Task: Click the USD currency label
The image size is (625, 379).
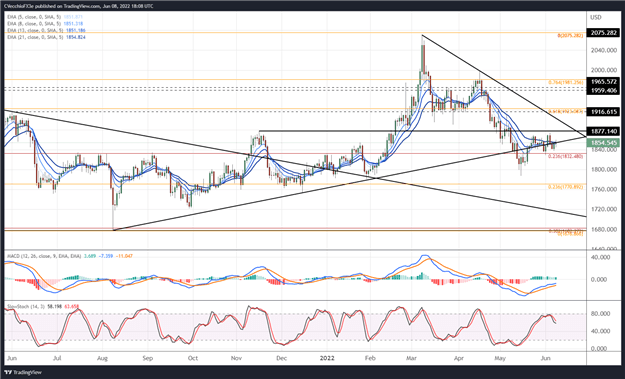Action: [596, 17]
